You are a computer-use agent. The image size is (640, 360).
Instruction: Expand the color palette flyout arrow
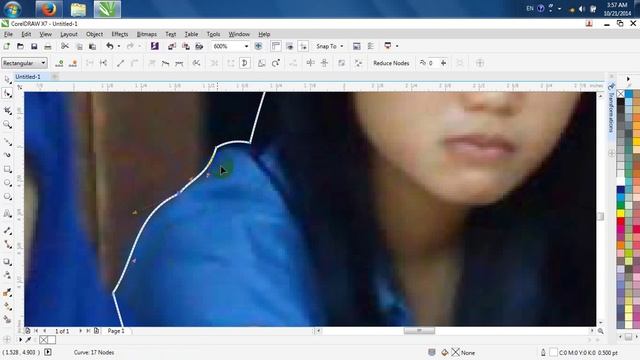pos(629,79)
